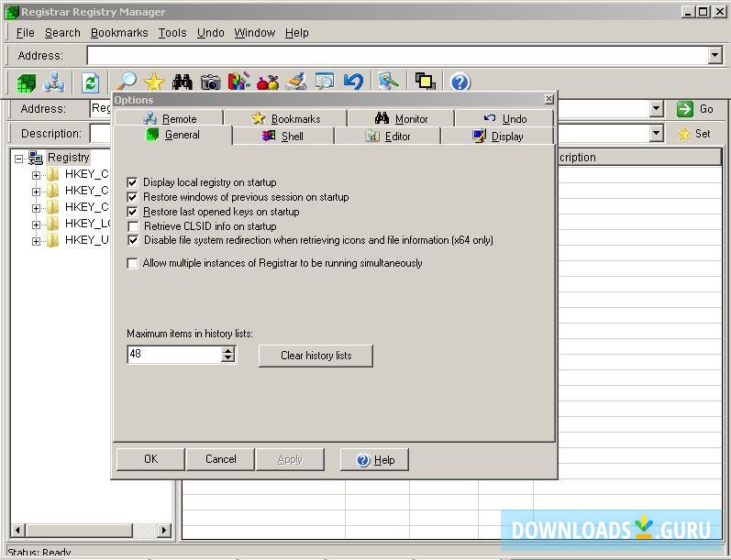Click the Registrar app icon in title bar
The width and height of the screenshot is (731, 560).
pyautogui.click(x=11, y=12)
